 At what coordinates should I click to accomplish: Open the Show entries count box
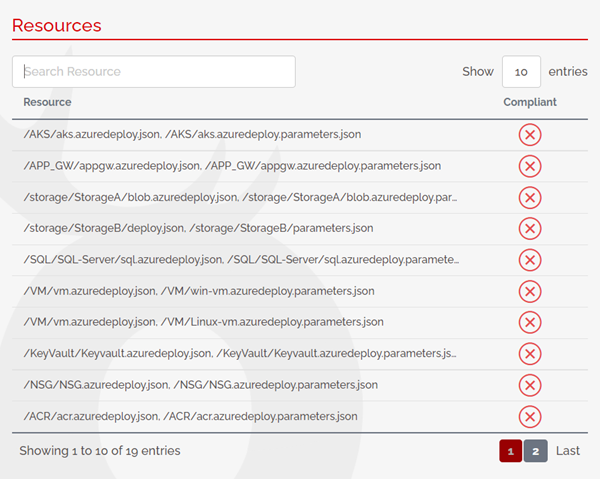tap(521, 72)
